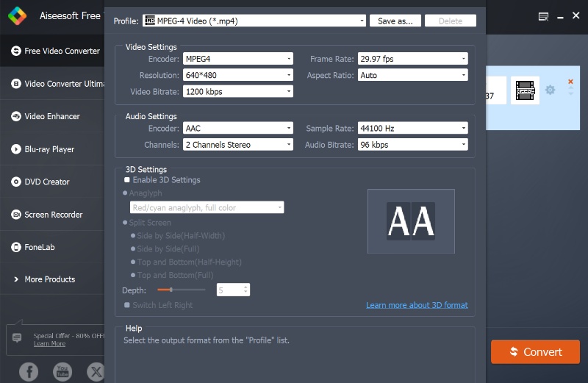
Task: Enable 3D Settings checkbox
Action: pyautogui.click(x=127, y=180)
